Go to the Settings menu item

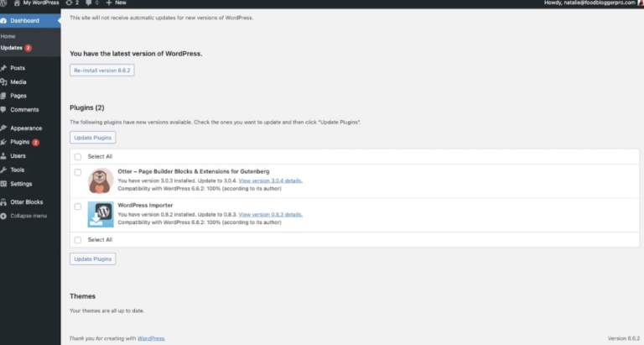(x=21, y=183)
